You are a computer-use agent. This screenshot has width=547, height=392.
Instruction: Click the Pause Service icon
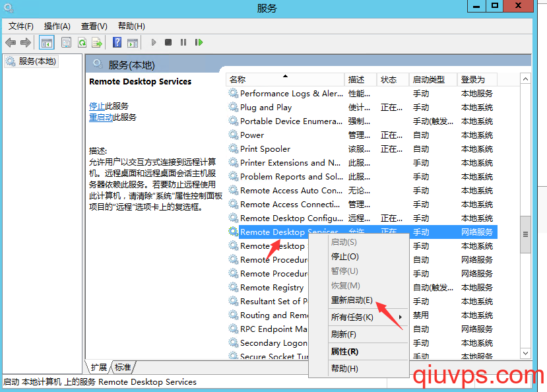pos(183,42)
